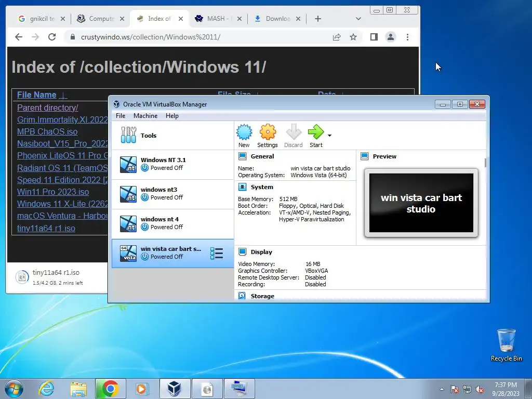Open VirtualBox Settings gear icon
Image resolution: width=532 pixels, height=399 pixels.
268,136
